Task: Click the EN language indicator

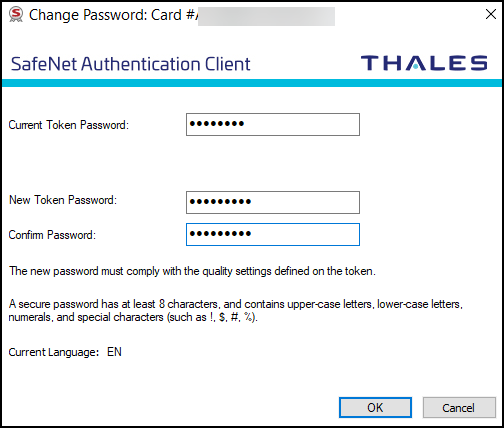Action: (x=114, y=352)
